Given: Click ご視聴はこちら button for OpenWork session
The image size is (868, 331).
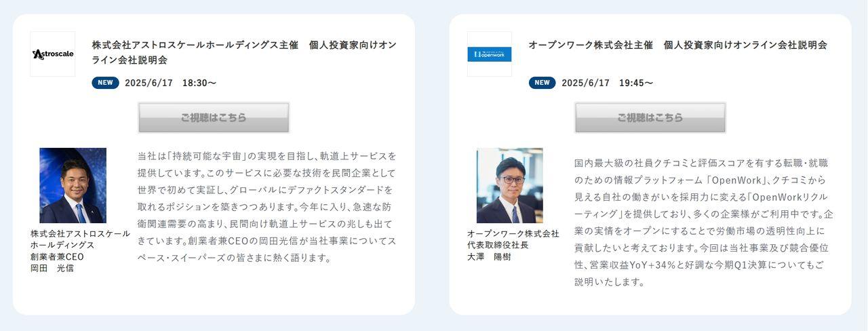Looking at the screenshot, I should (650, 117).
